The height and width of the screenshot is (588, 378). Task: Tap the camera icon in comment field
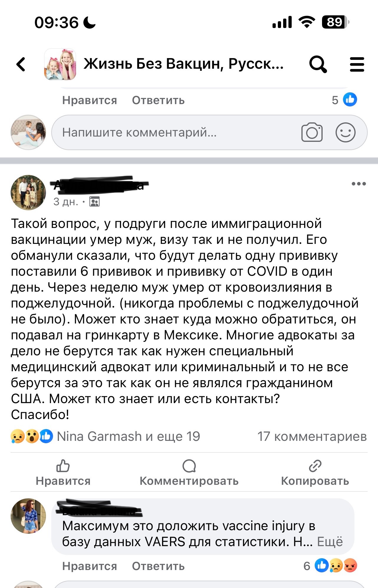pyautogui.click(x=312, y=132)
